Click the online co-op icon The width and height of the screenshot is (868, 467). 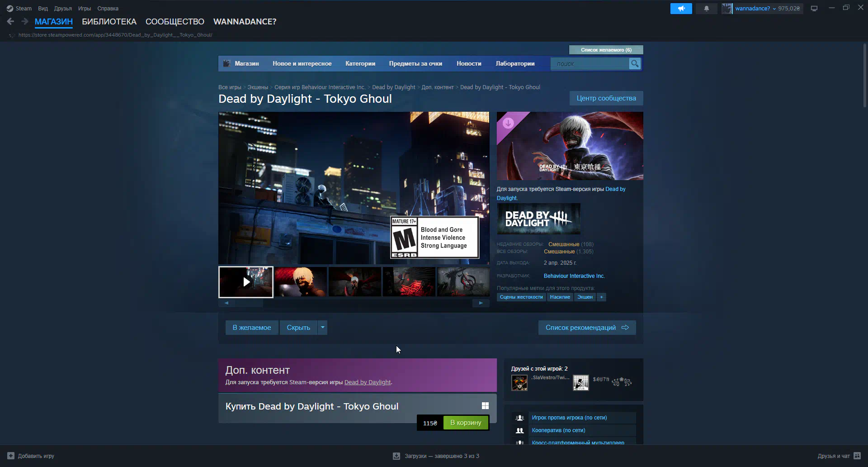click(520, 430)
